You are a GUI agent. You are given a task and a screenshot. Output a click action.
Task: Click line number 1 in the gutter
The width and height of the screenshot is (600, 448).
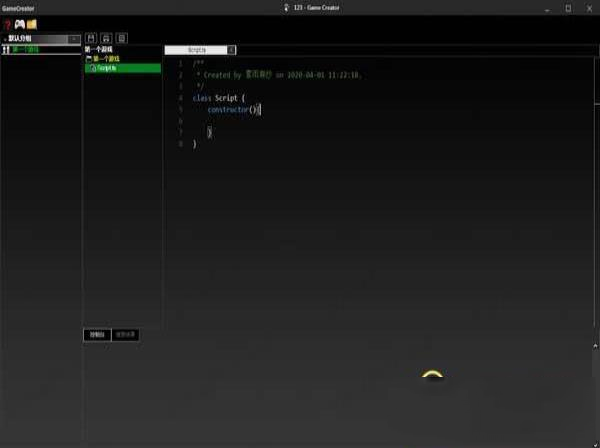pos(181,64)
